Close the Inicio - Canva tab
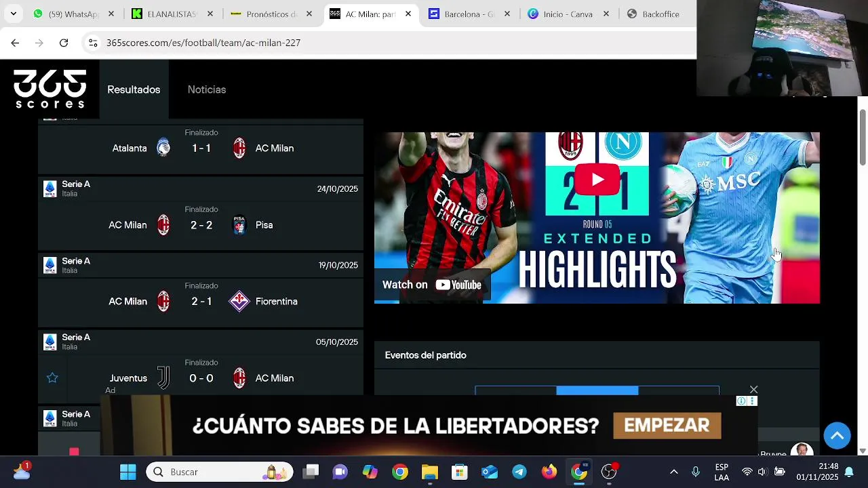This screenshot has width=868, height=488. click(x=606, y=14)
